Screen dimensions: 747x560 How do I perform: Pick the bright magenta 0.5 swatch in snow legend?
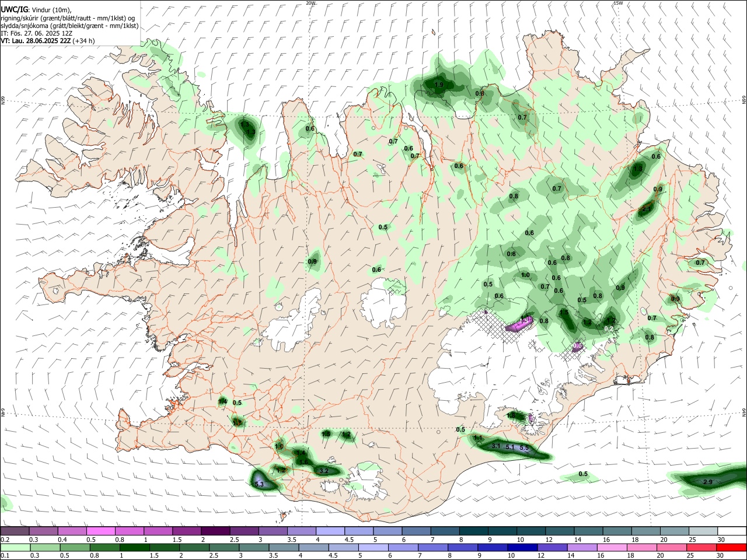(x=101, y=531)
